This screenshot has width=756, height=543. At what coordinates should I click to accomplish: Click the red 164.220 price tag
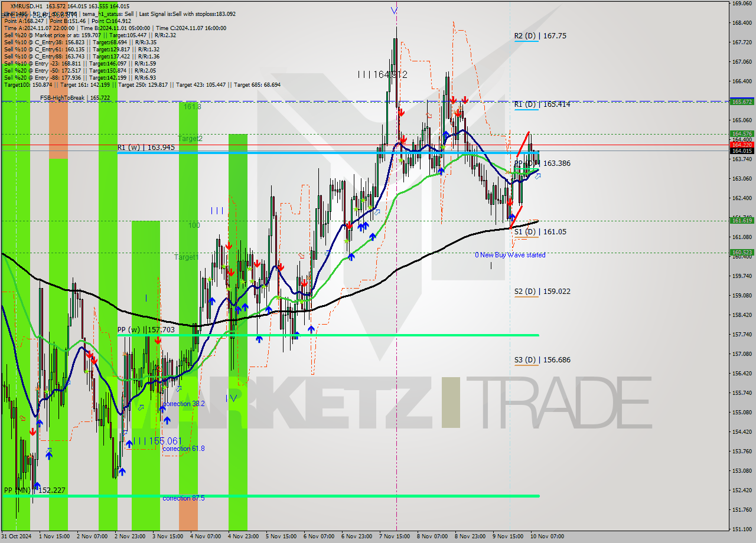click(742, 144)
